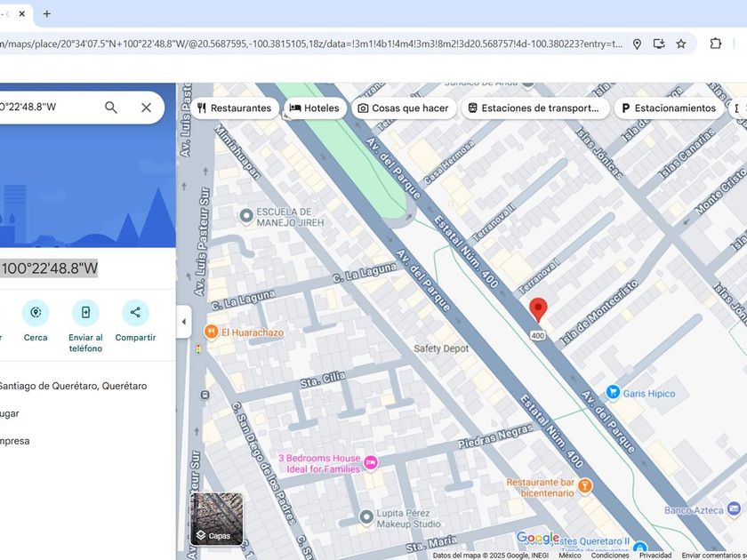The width and height of the screenshot is (747, 560).
Task: Clear the search box with X
Action: pyautogui.click(x=146, y=108)
